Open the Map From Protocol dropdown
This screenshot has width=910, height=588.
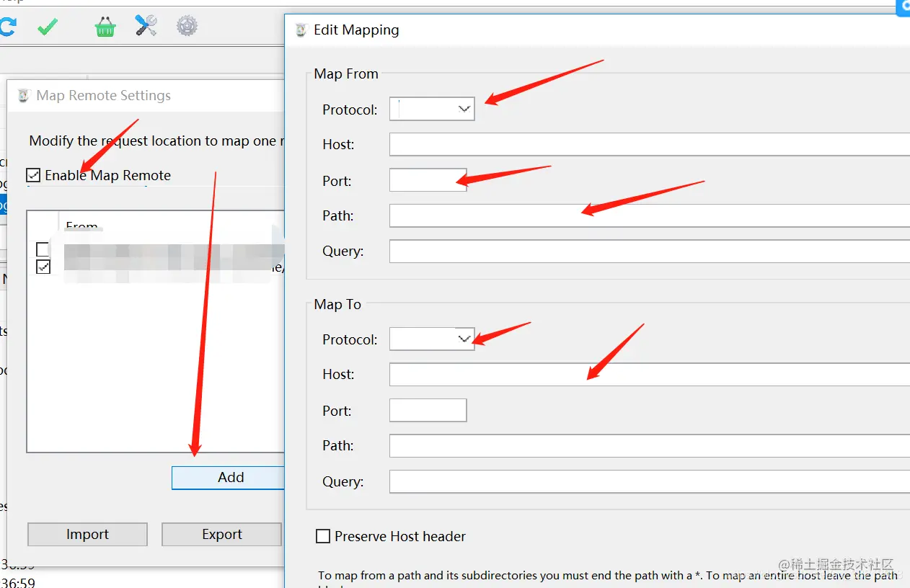432,109
